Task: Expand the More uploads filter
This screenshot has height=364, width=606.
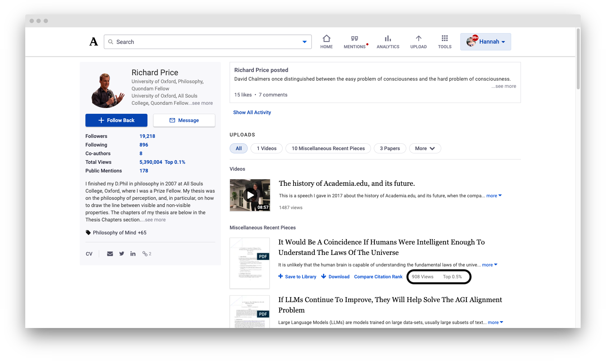Action: pos(425,148)
